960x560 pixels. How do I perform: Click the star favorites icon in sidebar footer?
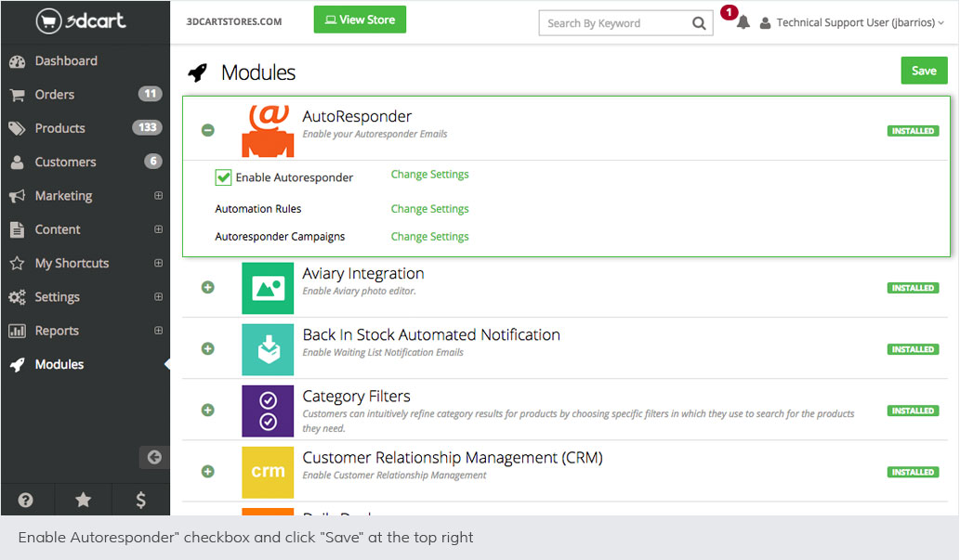[x=84, y=500]
